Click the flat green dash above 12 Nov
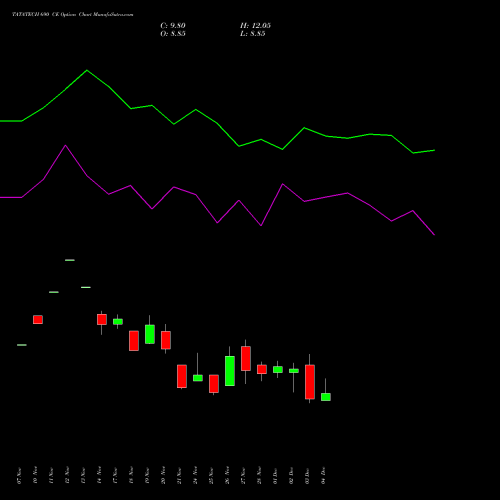This screenshot has height=500, width=500. (70, 260)
